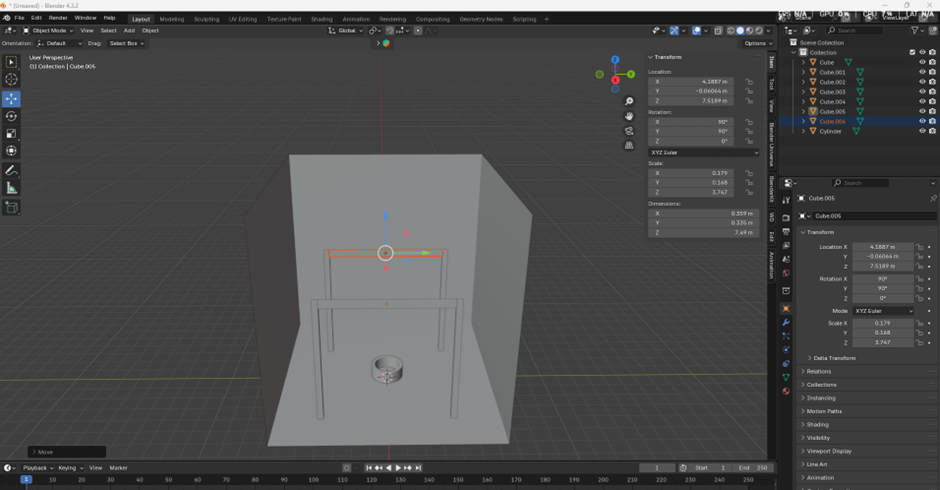The width and height of the screenshot is (940, 490).
Task: Expand the Cube.002 tree entry
Action: tap(803, 82)
